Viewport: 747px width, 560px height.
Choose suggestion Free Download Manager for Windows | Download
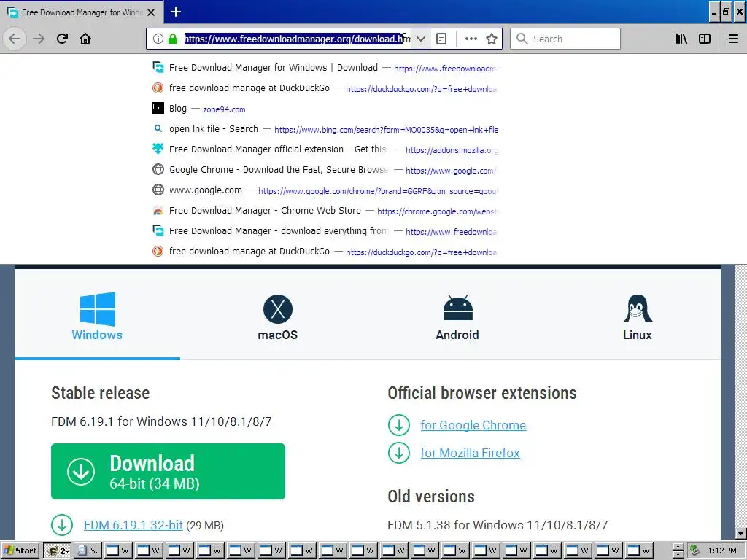pos(325,68)
